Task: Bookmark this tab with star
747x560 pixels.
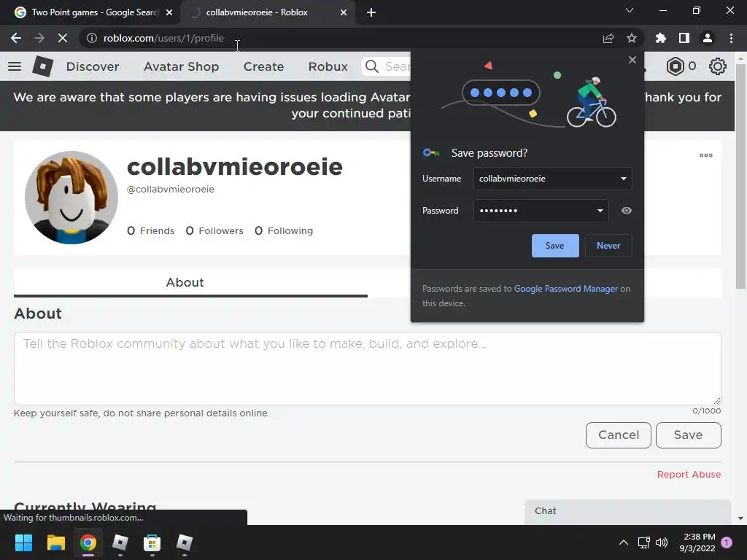Action: (x=632, y=38)
